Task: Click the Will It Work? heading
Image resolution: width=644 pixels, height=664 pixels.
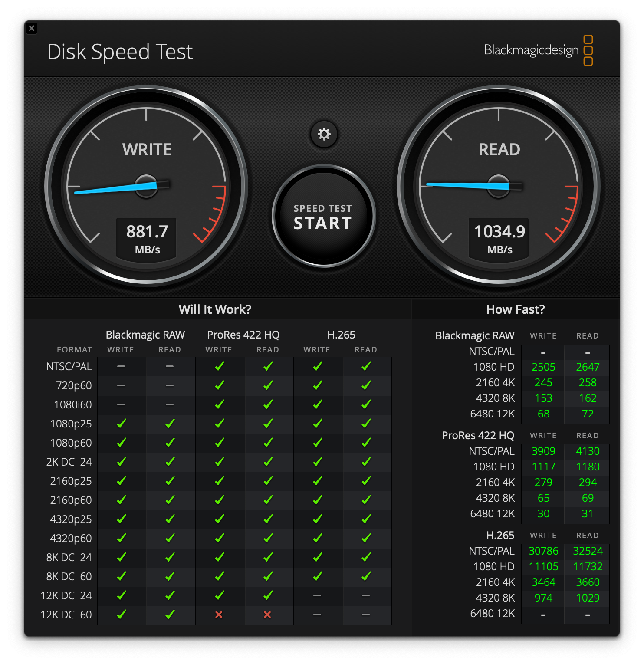Action: click(215, 309)
